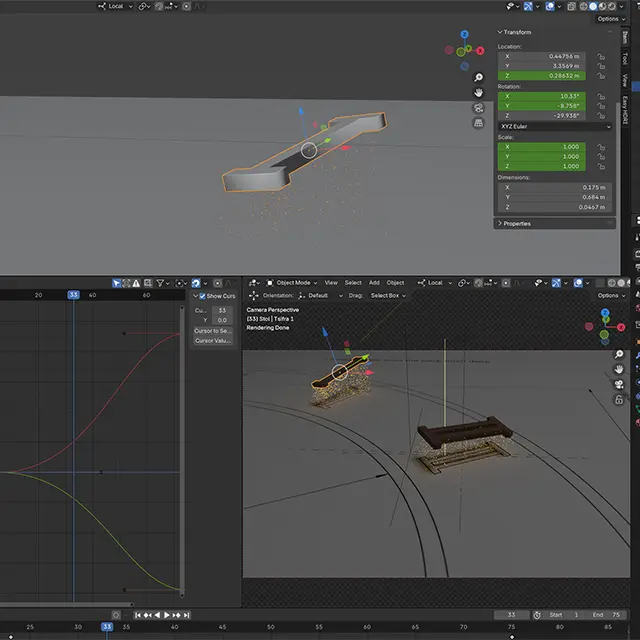Click the Cursor Value button
This screenshot has width=640, height=640.
click(212, 341)
